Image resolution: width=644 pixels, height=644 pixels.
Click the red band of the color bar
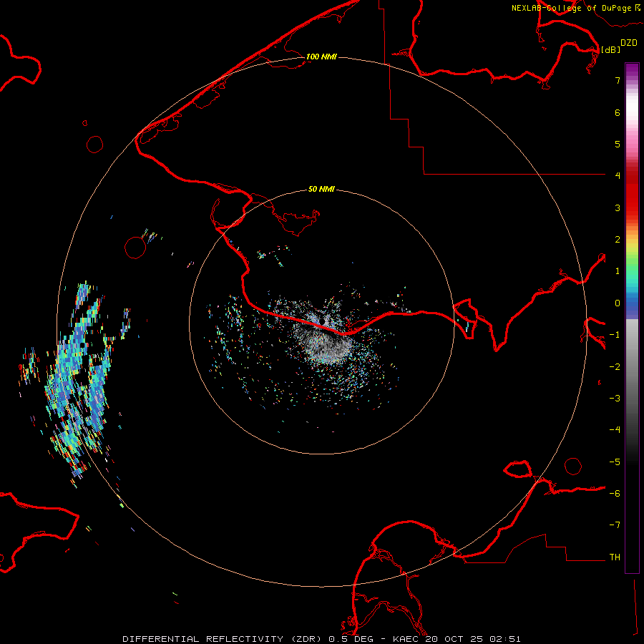(632, 193)
